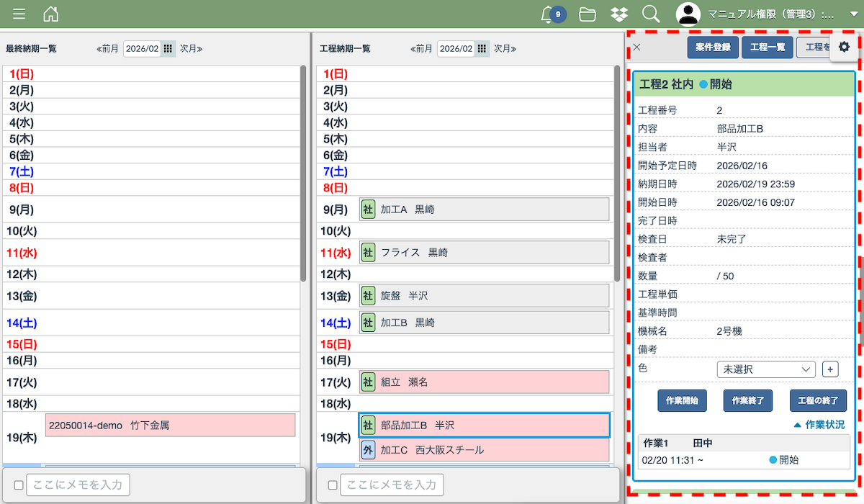Expand the user account dropdown arrow

tap(854, 14)
